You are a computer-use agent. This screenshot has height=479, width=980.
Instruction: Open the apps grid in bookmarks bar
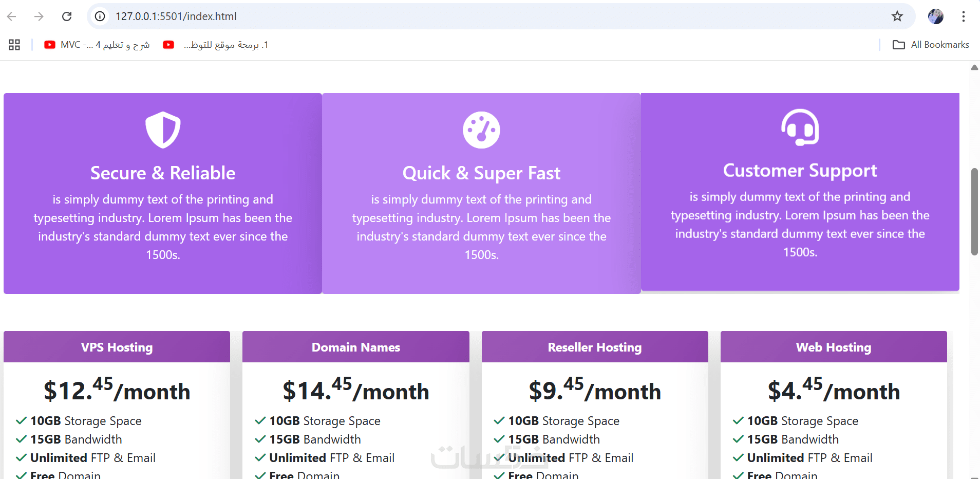(14, 45)
